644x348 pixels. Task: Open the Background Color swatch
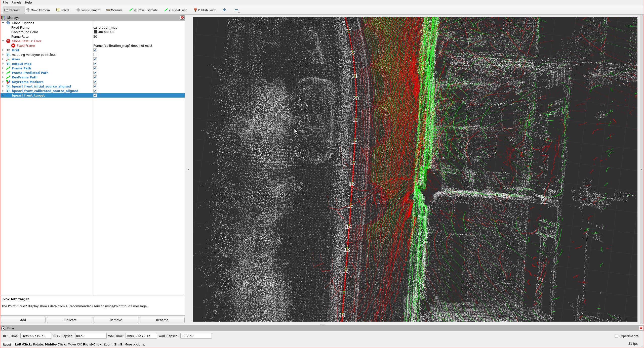[x=96, y=32]
